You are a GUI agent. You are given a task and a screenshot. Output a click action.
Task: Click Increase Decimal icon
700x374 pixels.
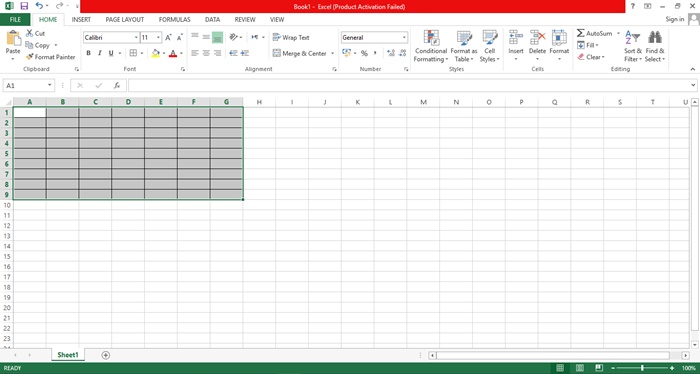(391, 53)
